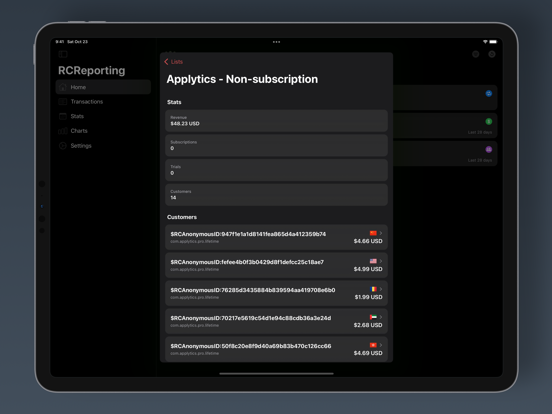The height and width of the screenshot is (414, 552).
Task: Click the $1.99 USD amount
Action: point(368,297)
